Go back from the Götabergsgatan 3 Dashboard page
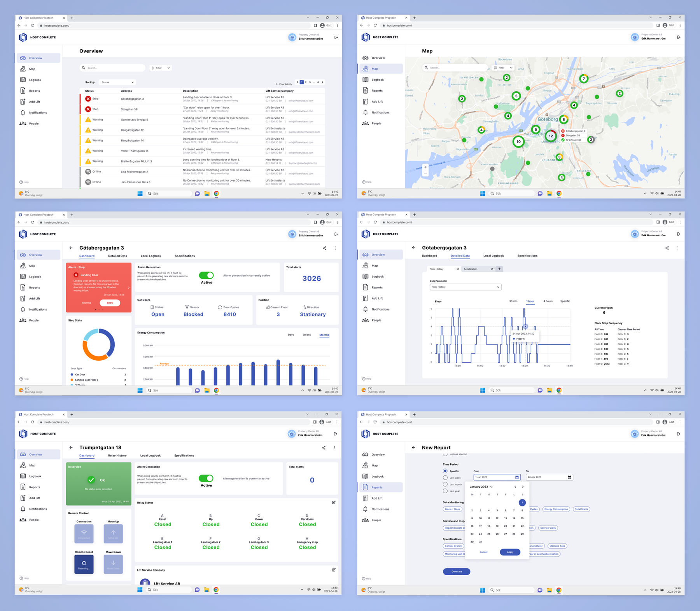700x611 pixels. 71,248
